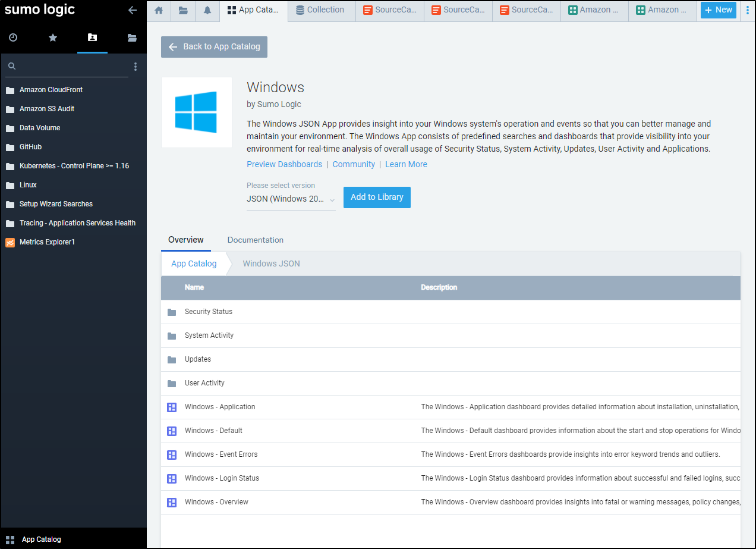This screenshot has height=549, width=756.
Task: Open the Learn More link
Action: pyautogui.click(x=406, y=164)
